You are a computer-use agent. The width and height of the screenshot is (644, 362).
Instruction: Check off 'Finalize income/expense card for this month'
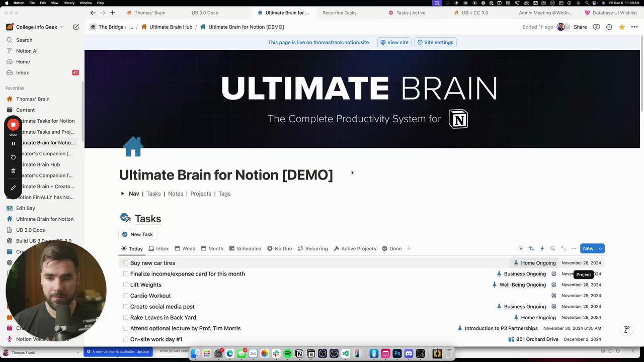(x=126, y=274)
